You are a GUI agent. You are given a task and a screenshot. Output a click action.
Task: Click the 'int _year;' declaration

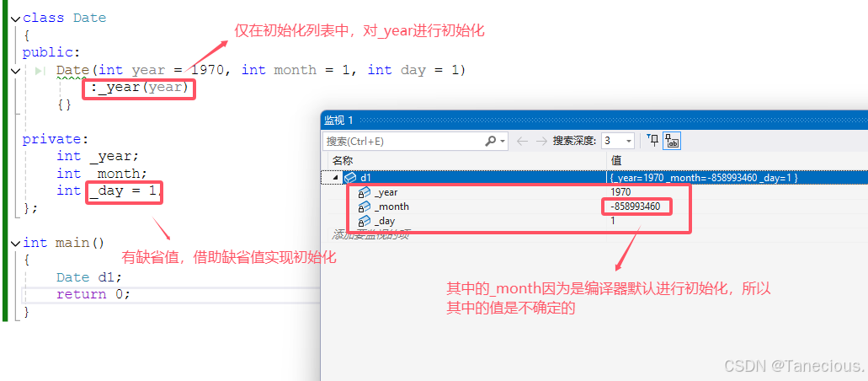tap(98, 157)
